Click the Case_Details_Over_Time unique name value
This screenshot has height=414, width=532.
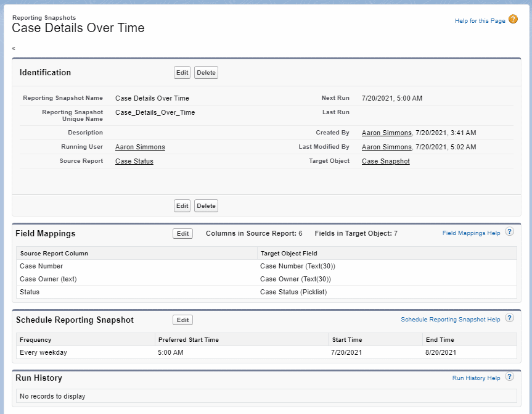(x=155, y=112)
